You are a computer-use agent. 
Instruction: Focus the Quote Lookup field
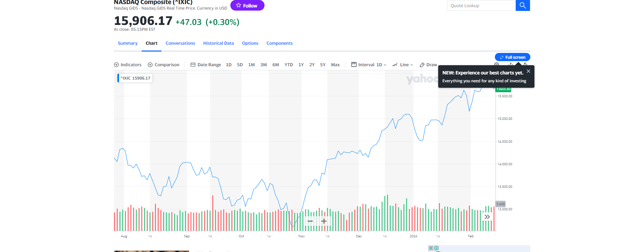tap(481, 5)
